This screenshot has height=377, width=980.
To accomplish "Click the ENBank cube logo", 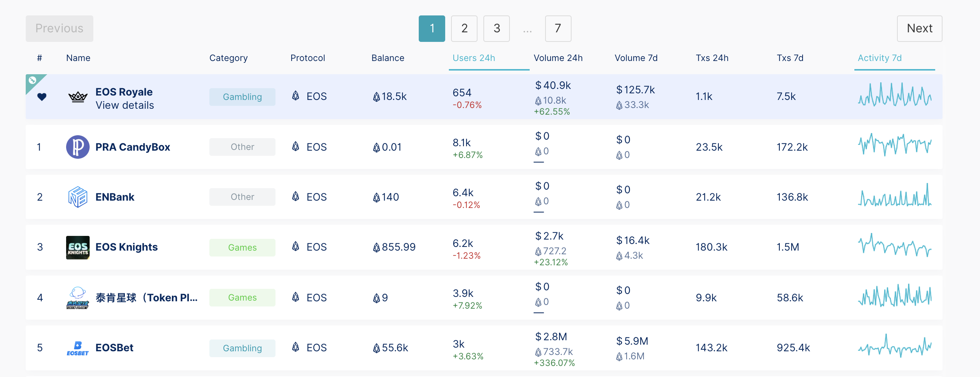I will pyautogui.click(x=78, y=197).
